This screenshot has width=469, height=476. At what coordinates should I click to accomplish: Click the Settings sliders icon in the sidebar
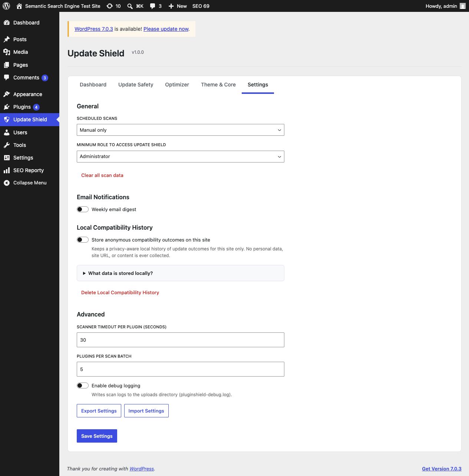pyautogui.click(x=7, y=158)
